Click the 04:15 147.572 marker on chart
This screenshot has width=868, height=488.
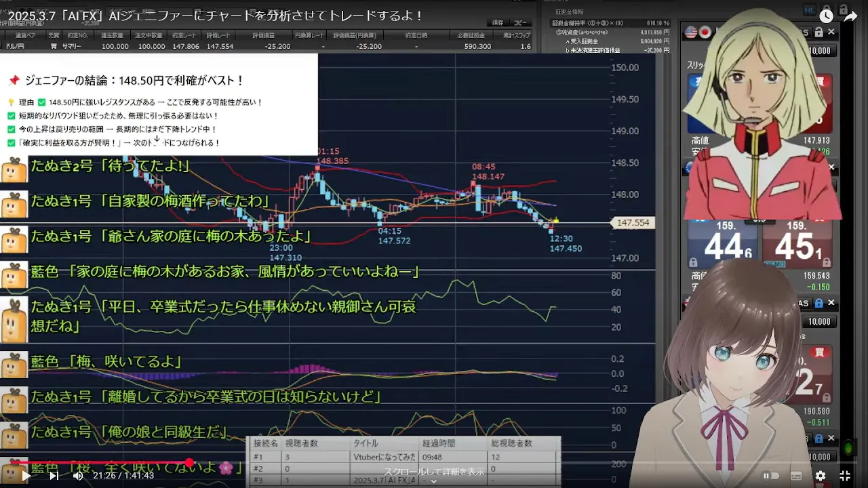click(395, 236)
